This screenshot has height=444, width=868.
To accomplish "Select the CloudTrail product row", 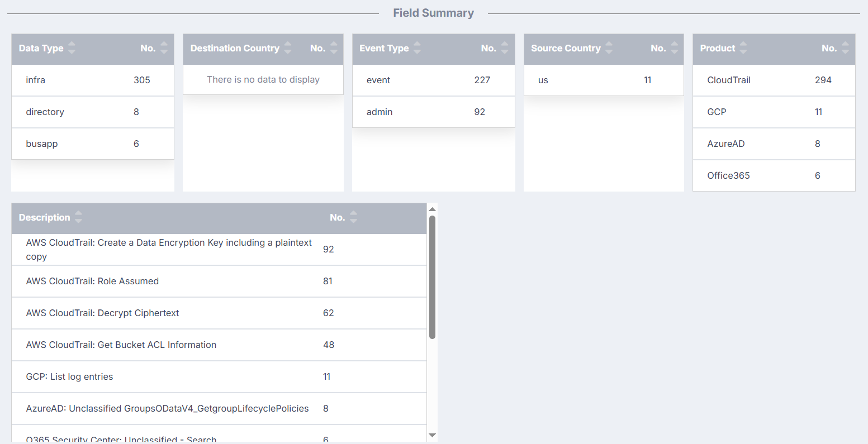I will [x=774, y=80].
